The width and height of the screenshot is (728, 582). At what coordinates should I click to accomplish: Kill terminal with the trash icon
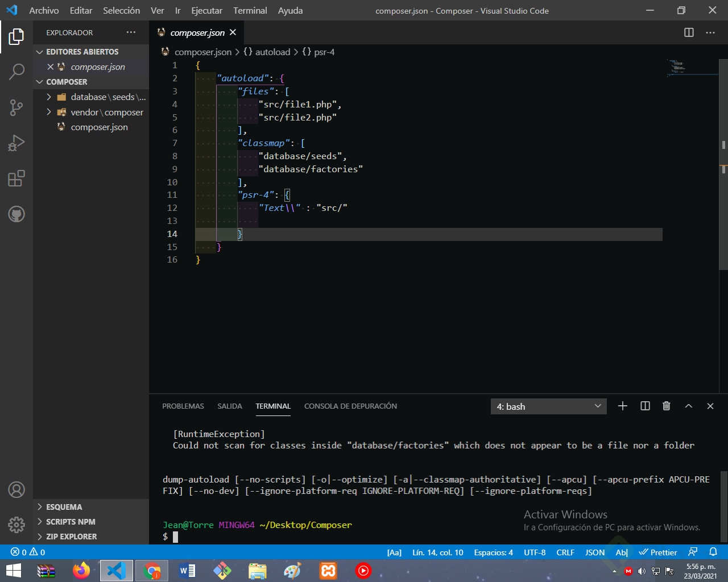point(667,406)
